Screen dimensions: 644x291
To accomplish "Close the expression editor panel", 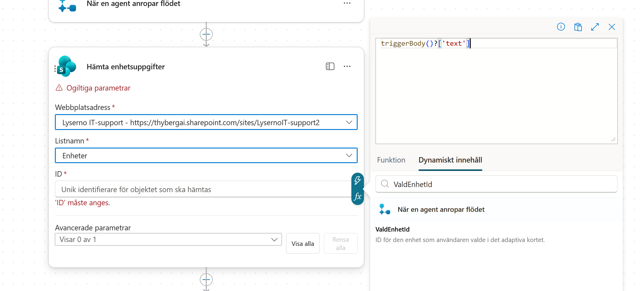I will pyautogui.click(x=612, y=27).
